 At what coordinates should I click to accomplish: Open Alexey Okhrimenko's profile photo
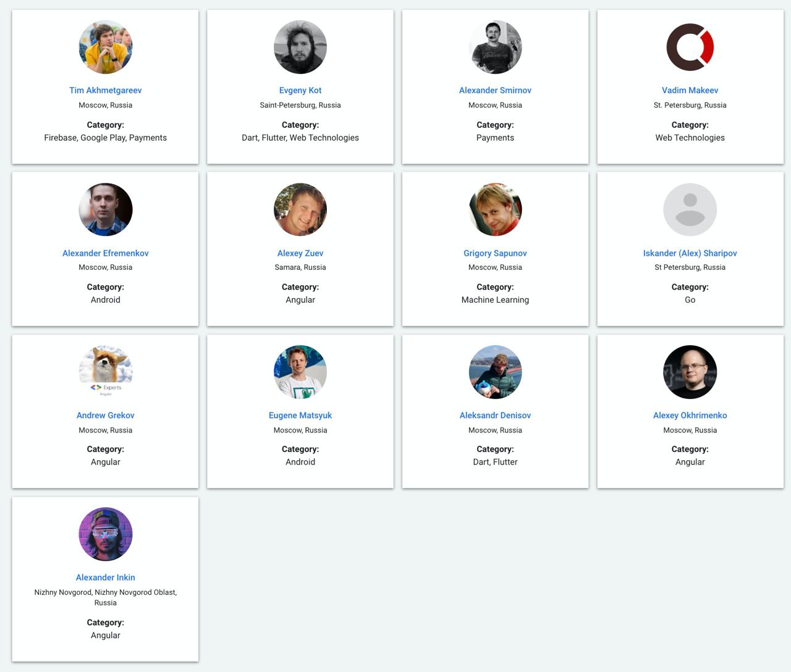pos(690,372)
